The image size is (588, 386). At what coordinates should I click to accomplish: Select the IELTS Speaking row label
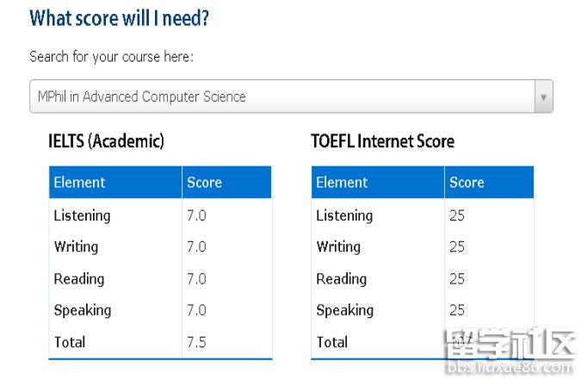[x=82, y=310]
